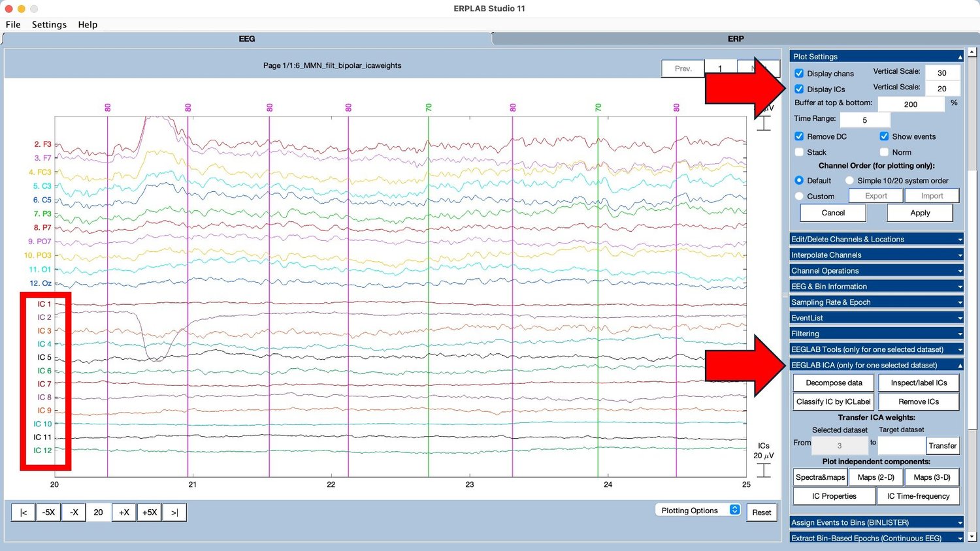
Task: Jump to the last page with >|
Action: click(174, 512)
